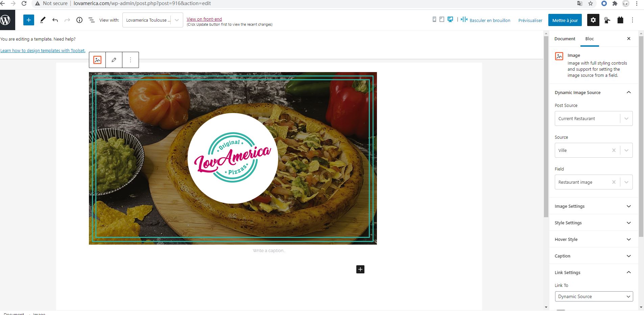Open the Source Ville dropdown arrow
Image resolution: width=644 pixels, height=315 pixels.
626,150
